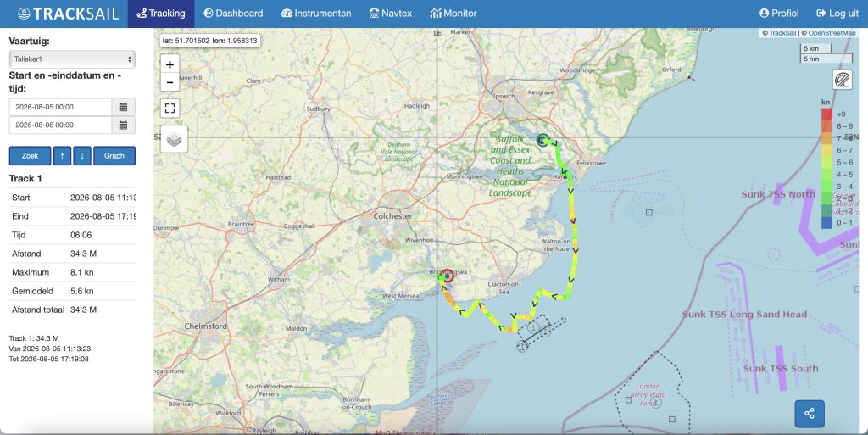This screenshot has width=868, height=435.
Task: Click the map zoom in plus button
Action: pos(170,64)
